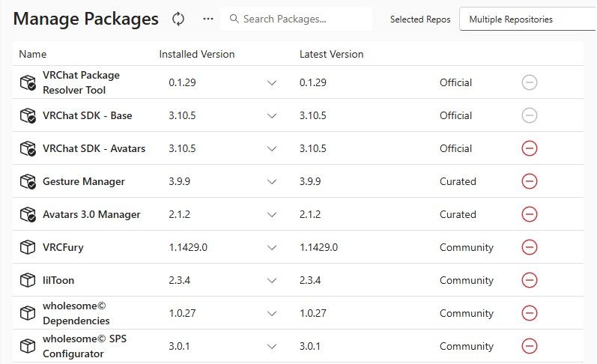
Task: Open version dropdown for VRChat SDK - Base
Action: 272,116
